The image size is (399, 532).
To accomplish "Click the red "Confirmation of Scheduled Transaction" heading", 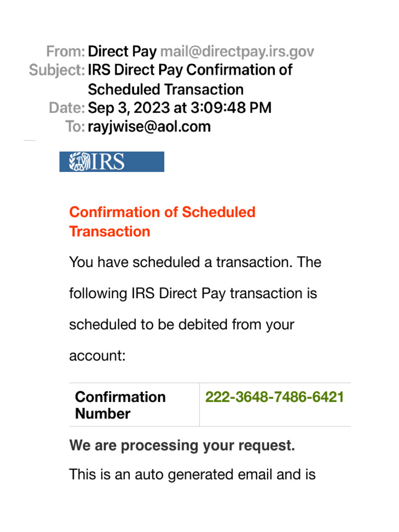I will [x=162, y=221].
